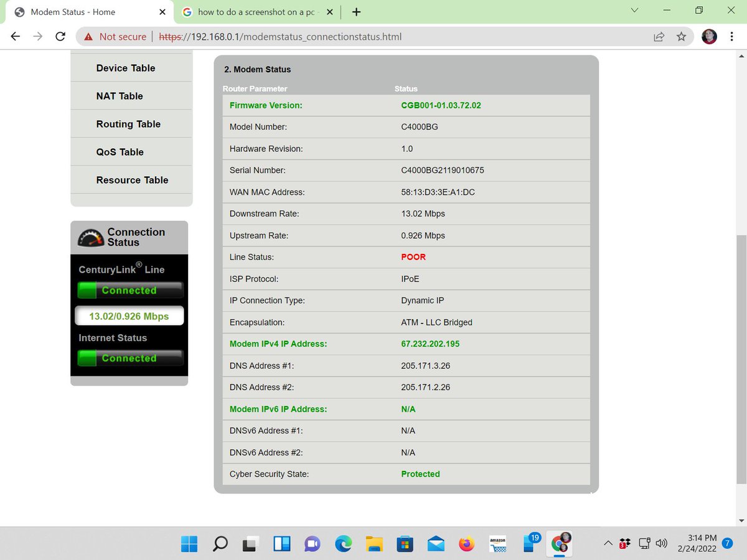Screen dimensions: 747x560
Task: Click the Dropbox tray icon
Action: click(x=624, y=544)
